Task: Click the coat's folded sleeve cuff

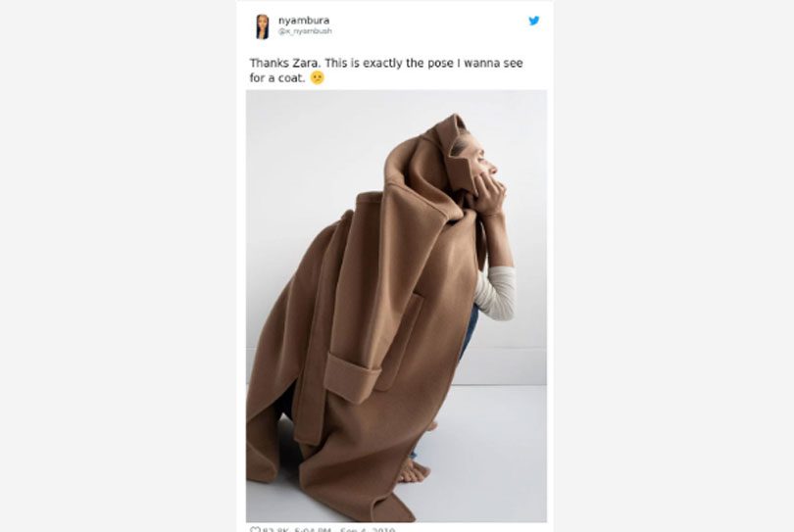Action: pos(352,378)
